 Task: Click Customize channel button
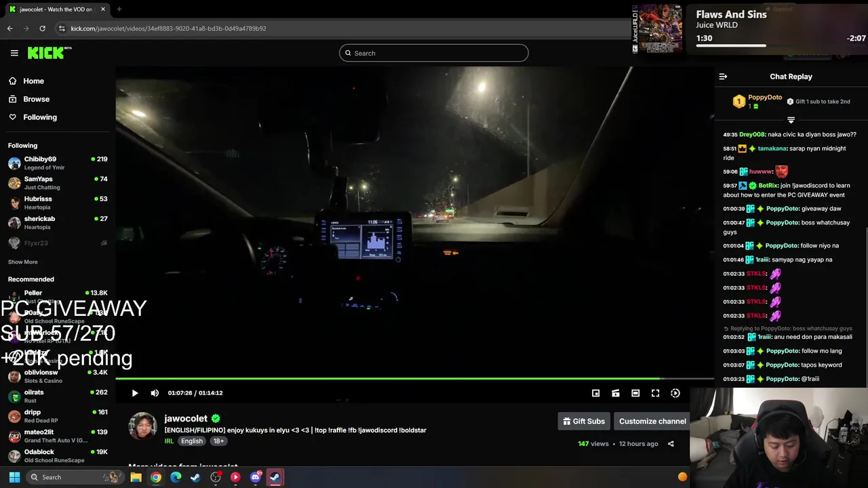(x=652, y=421)
